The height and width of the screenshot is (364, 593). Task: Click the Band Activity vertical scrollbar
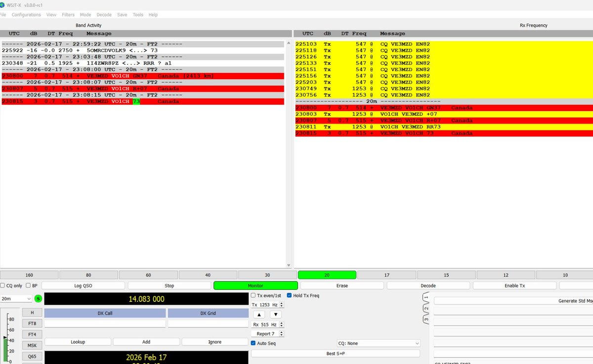coord(289,154)
